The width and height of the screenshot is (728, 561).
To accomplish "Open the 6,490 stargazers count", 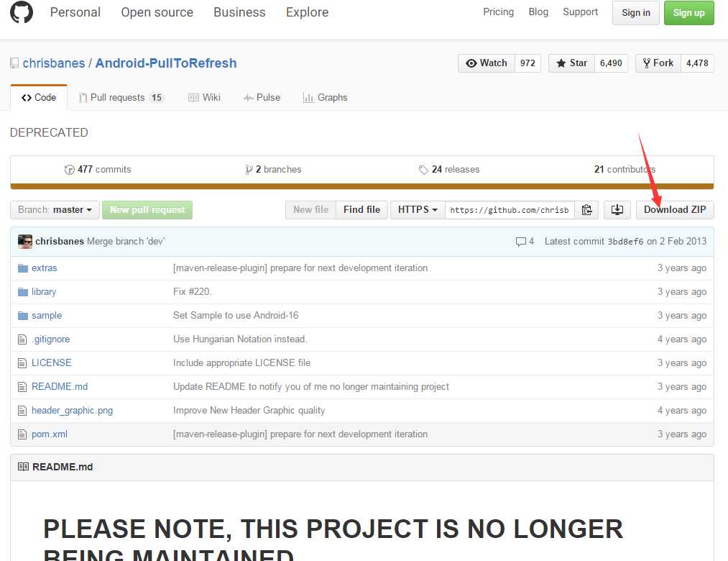I will (611, 63).
